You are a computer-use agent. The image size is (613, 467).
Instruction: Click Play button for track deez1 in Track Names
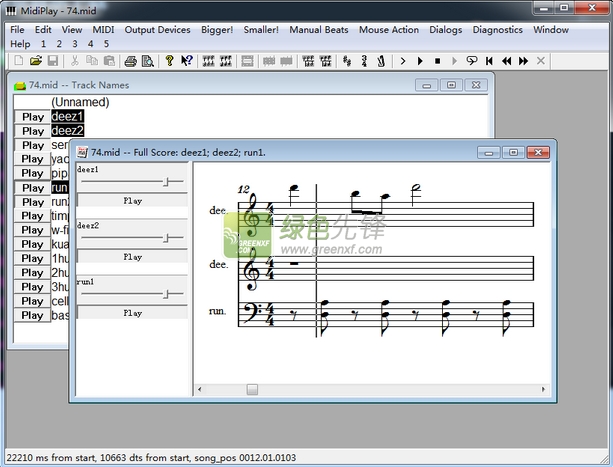click(32, 117)
